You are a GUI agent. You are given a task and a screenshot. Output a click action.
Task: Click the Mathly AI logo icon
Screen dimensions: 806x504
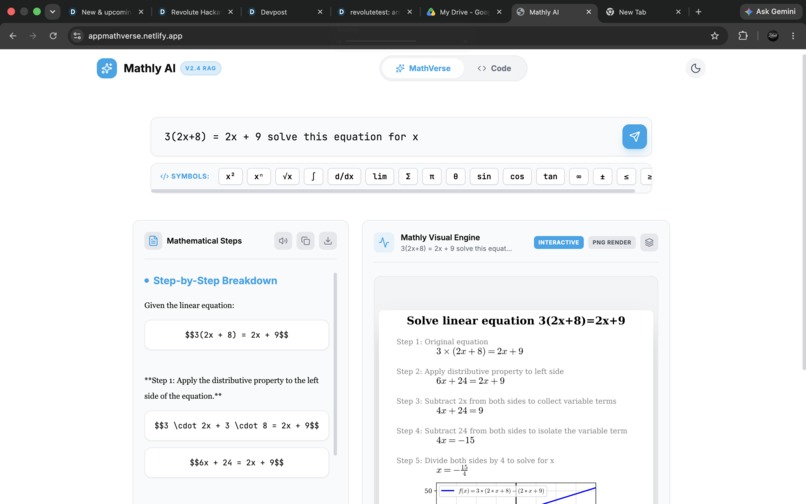tap(107, 68)
